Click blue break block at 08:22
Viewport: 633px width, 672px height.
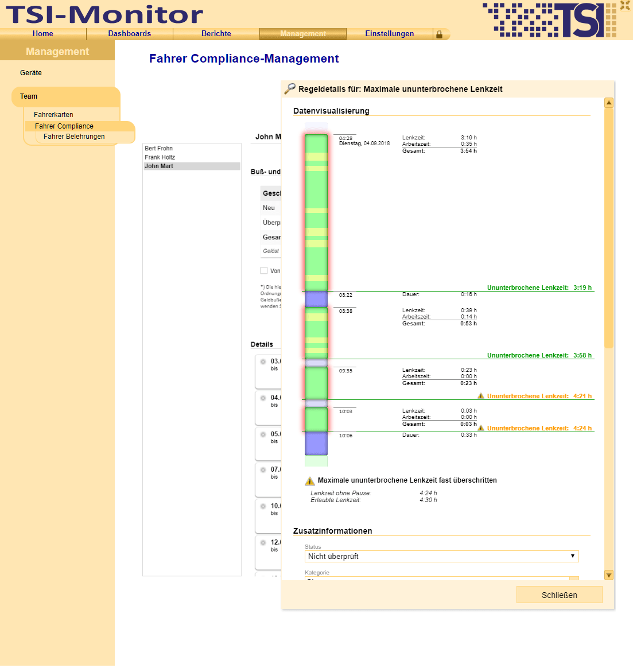pyautogui.click(x=316, y=299)
